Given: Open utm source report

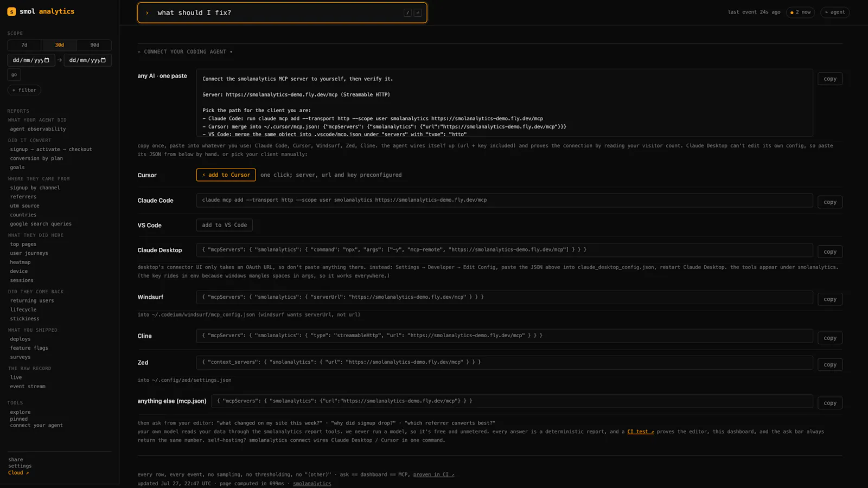Looking at the screenshot, I should [24, 206].
